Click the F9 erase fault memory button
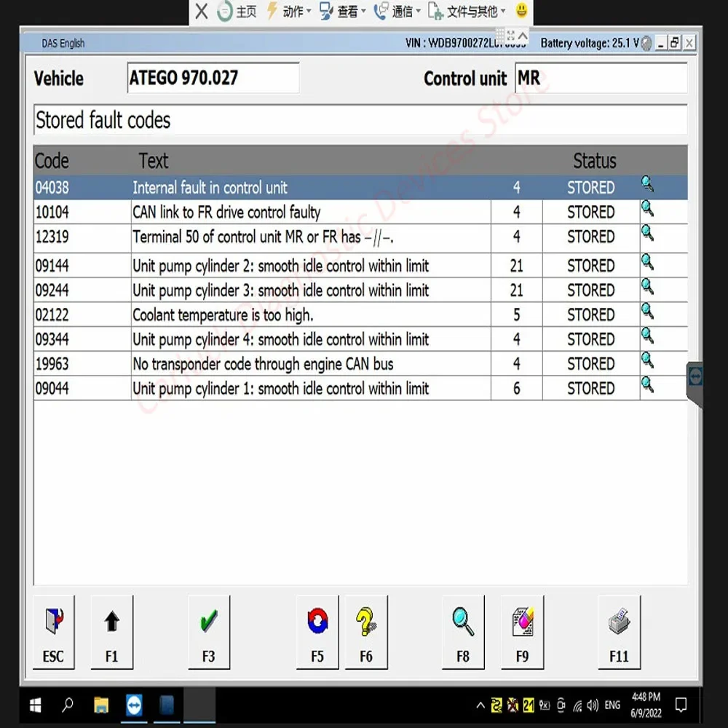The height and width of the screenshot is (728, 728). 522,632
